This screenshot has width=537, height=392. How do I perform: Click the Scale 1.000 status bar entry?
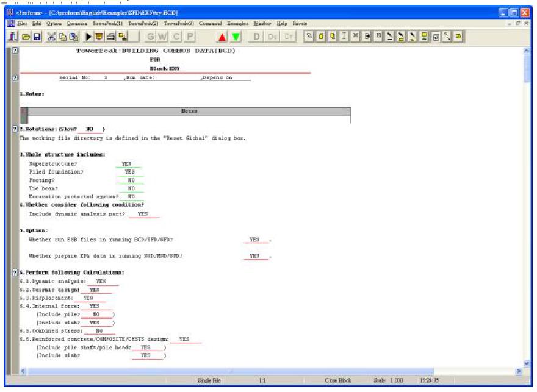[388, 380]
